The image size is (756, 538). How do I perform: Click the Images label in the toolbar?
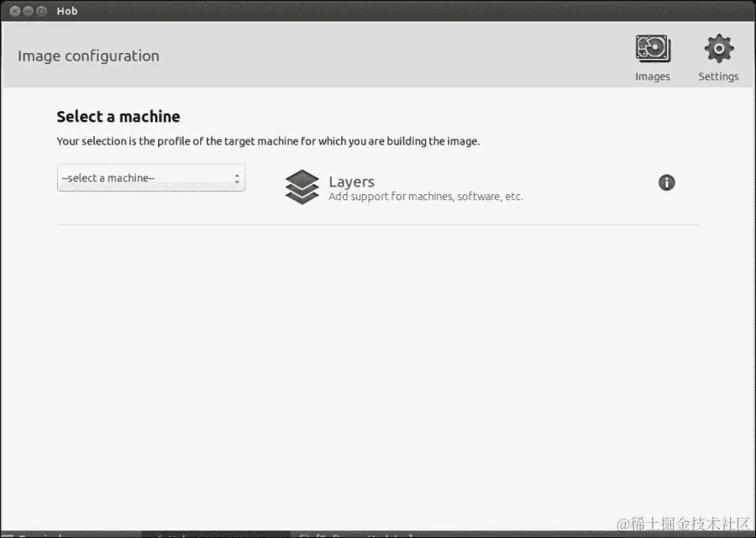pyautogui.click(x=653, y=76)
